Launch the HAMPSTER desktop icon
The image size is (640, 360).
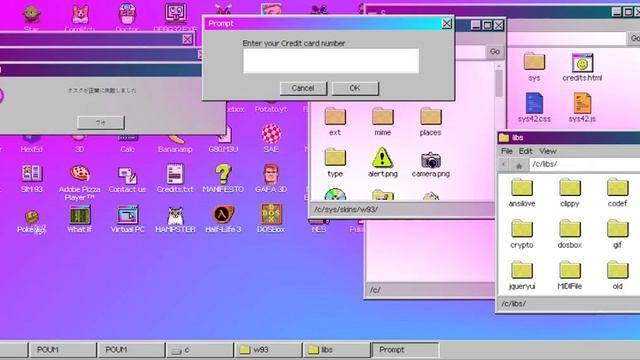(175, 219)
